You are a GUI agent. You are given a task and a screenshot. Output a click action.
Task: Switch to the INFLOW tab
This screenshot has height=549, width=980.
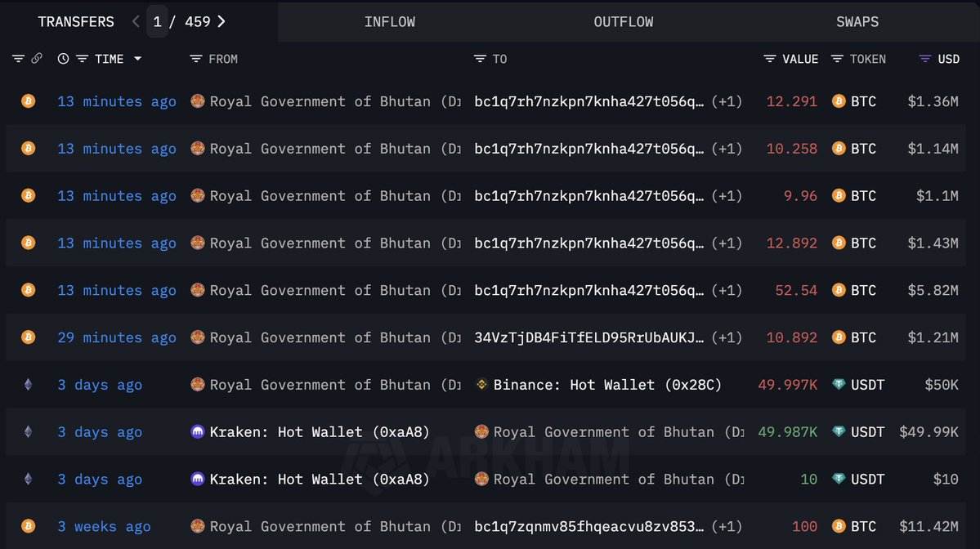pyautogui.click(x=390, y=22)
